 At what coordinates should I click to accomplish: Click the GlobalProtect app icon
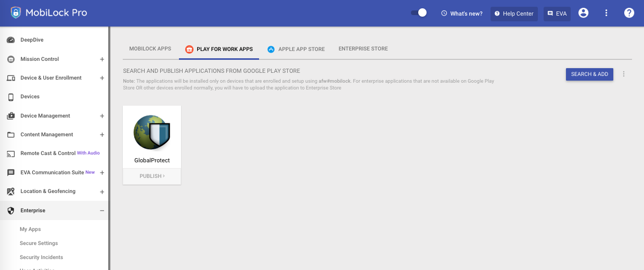pos(152,133)
